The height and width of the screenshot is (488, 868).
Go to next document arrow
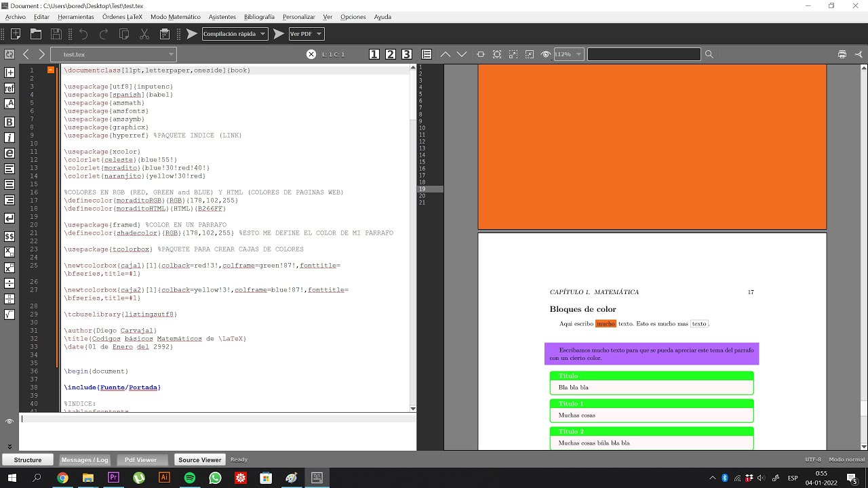coord(42,54)
